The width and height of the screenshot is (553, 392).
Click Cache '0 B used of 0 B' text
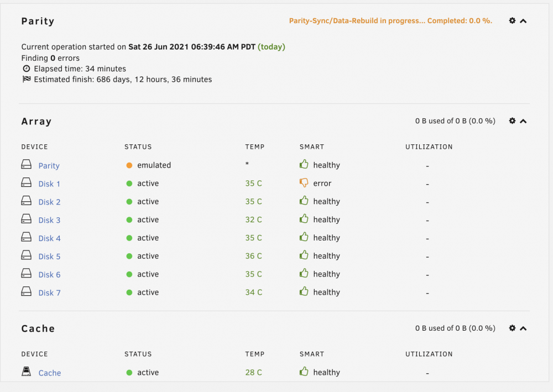[x=455, y=328]
